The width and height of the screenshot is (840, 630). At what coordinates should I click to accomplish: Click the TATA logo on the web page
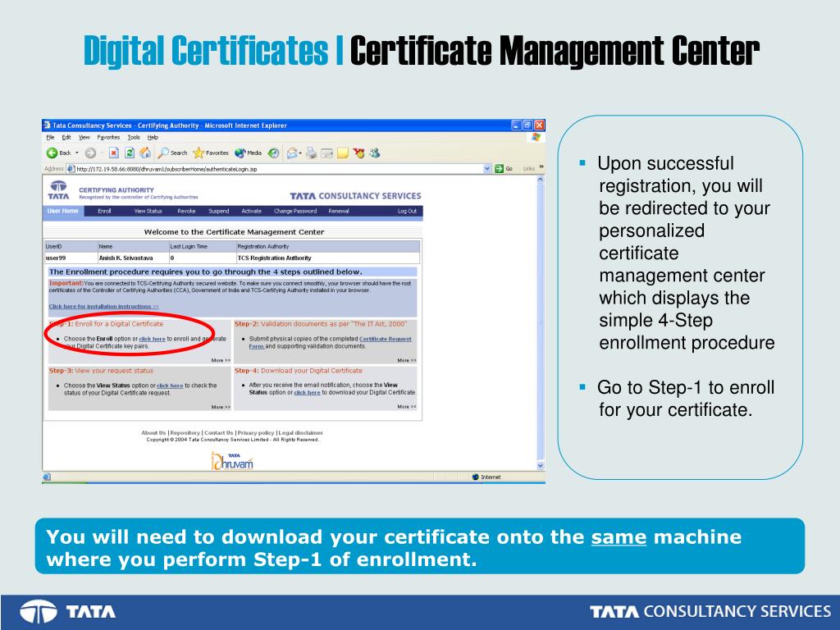pyautogui.click(x=58, y=190)
